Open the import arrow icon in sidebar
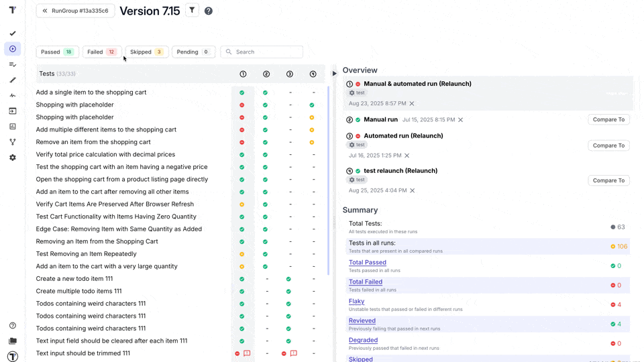 pos(13,111)
